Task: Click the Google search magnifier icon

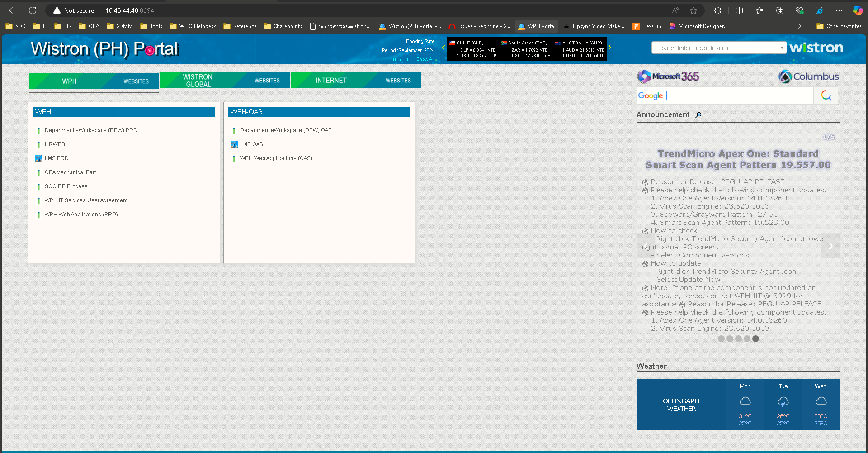Action: pyautogui.click(x=826, y=95)
